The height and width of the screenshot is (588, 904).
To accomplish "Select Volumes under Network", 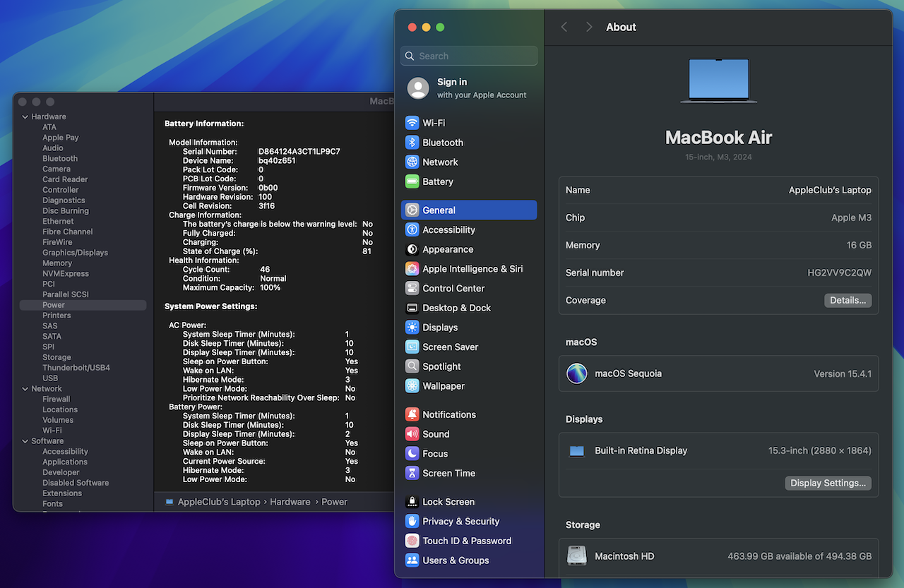I will 58,420.
